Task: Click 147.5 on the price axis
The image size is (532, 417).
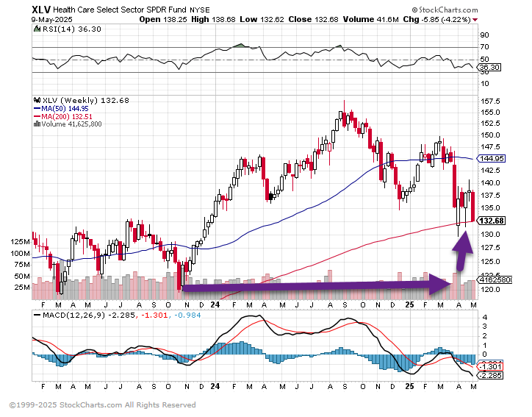Action: [x=490, y=147]
